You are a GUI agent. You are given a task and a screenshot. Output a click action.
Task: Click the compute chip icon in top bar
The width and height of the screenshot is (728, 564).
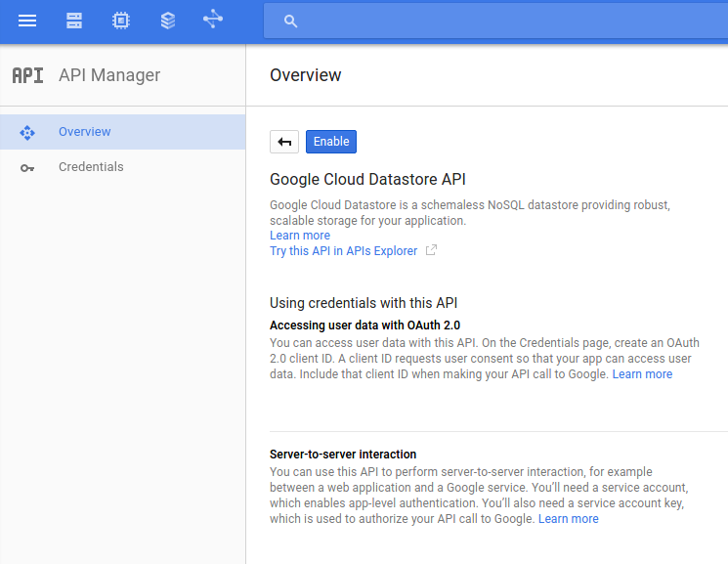click(121, 21)
